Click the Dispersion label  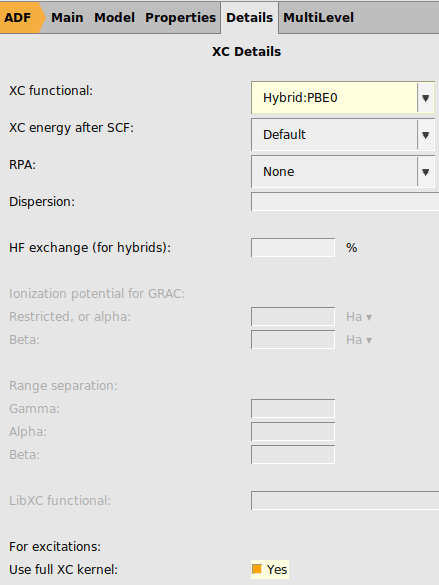pyautogui.click(x=42, y=202)
